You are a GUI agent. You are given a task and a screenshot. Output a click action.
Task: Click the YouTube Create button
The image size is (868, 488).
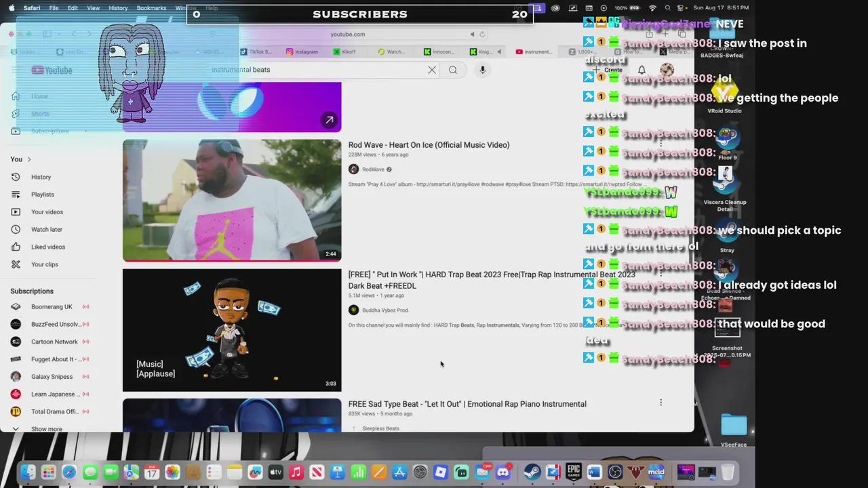click(608, 70)
